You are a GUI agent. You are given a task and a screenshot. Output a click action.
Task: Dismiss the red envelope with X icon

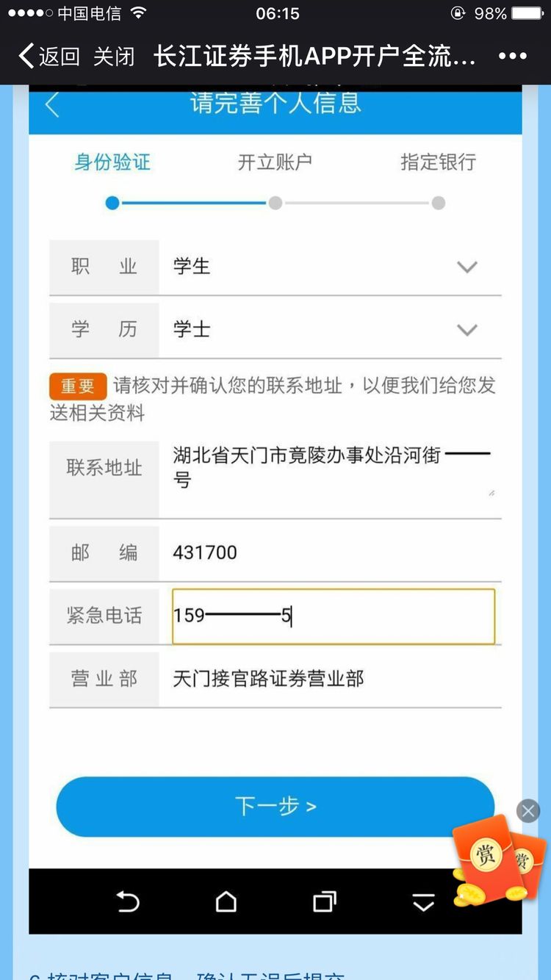point(527,811)
